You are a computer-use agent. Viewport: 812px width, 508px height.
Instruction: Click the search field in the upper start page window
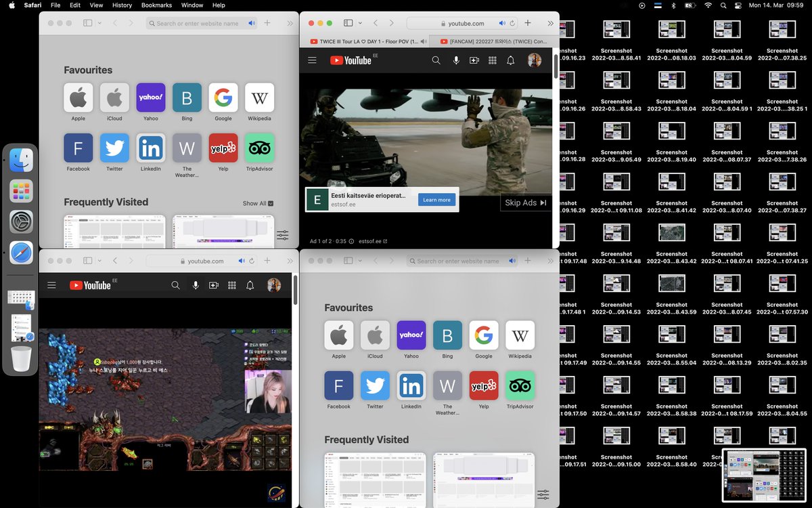(202, 23)
